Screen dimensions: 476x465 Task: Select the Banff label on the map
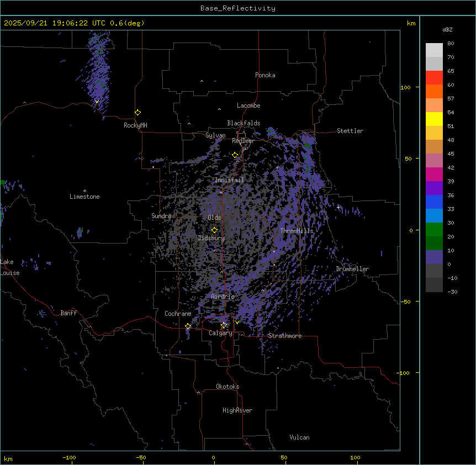68,313
